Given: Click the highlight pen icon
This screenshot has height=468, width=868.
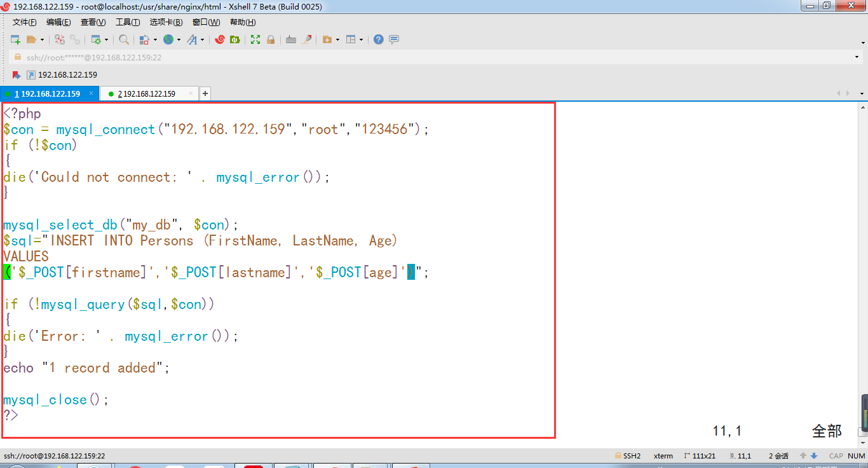Looking at the screenshot, I should [307, 39].
